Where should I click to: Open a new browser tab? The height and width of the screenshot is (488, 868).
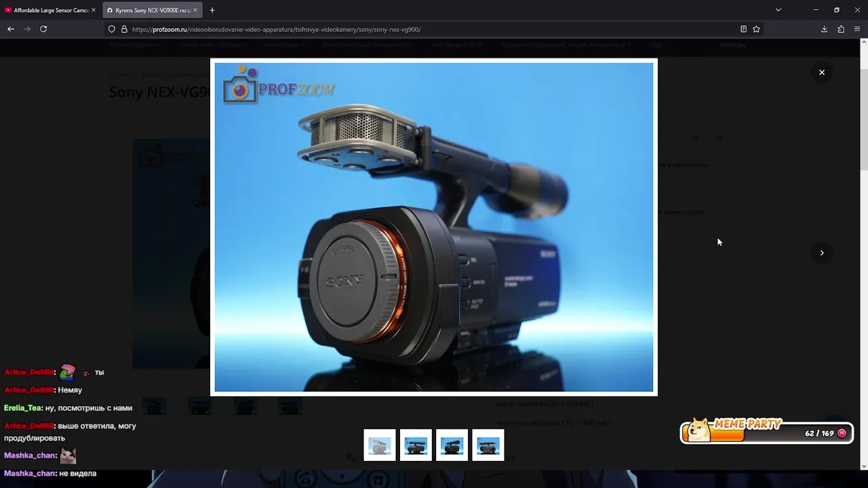(212, 10)
